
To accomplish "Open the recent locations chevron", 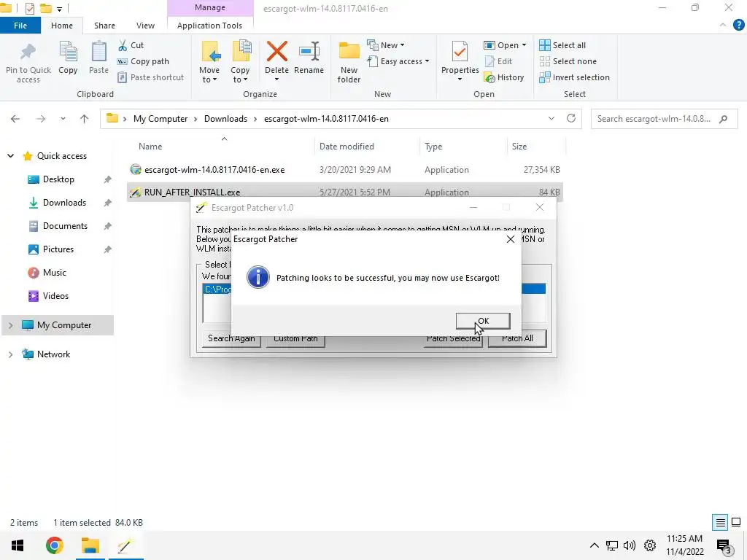I will [x=63, y=119].
